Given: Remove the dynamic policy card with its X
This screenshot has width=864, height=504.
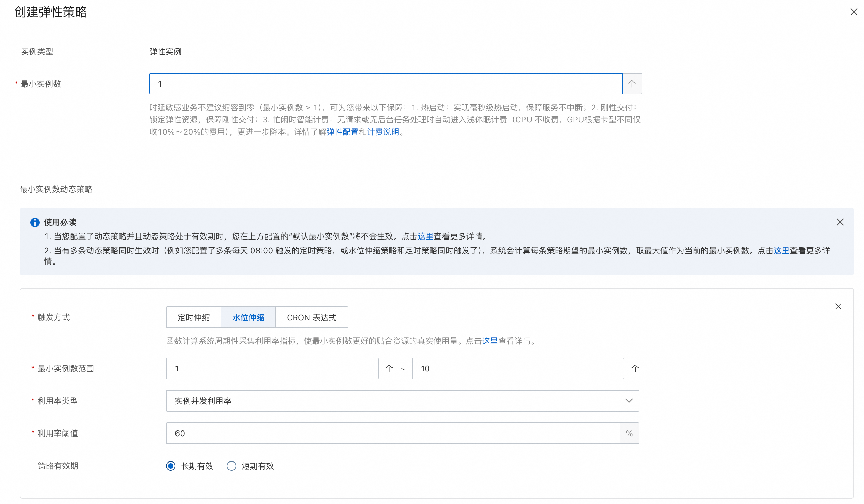Looking at the screenshot, I should tap(838, 306).
